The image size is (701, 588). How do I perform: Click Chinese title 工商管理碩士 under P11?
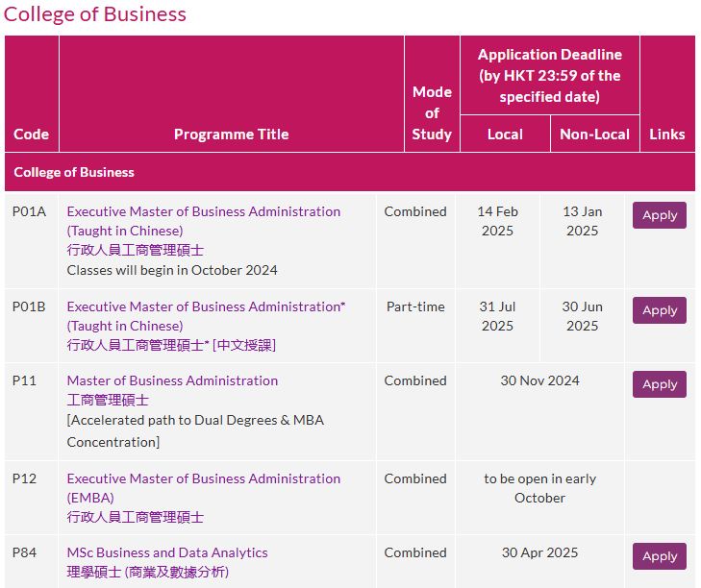click(108, 400)
